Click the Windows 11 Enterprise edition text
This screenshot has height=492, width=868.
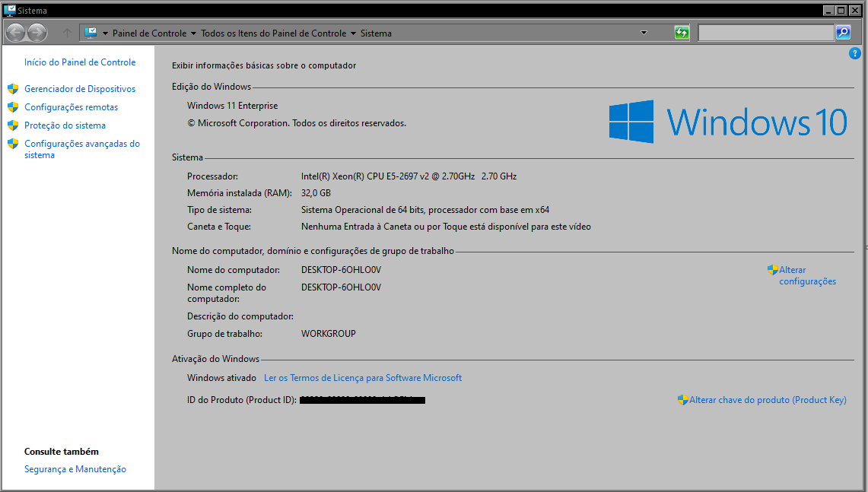(233, 105)
